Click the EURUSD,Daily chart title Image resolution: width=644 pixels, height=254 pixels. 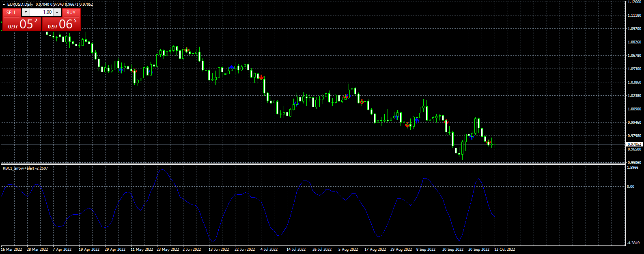point(20,4)
